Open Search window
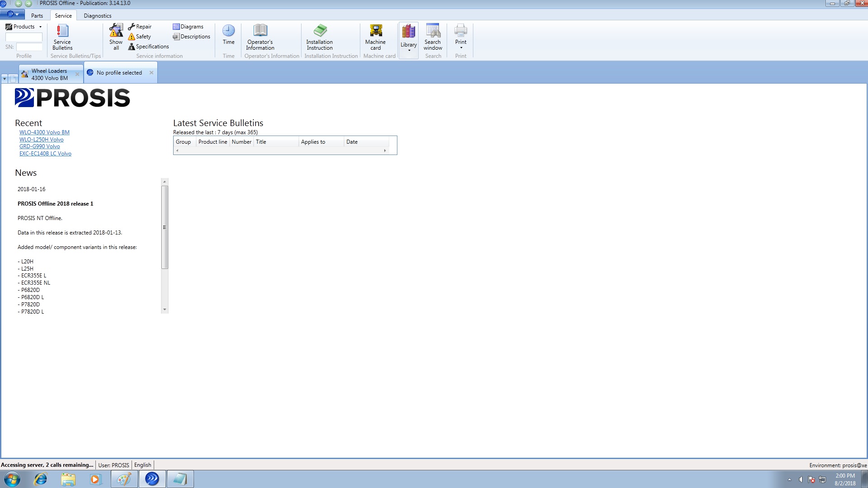 pos(433,37)
